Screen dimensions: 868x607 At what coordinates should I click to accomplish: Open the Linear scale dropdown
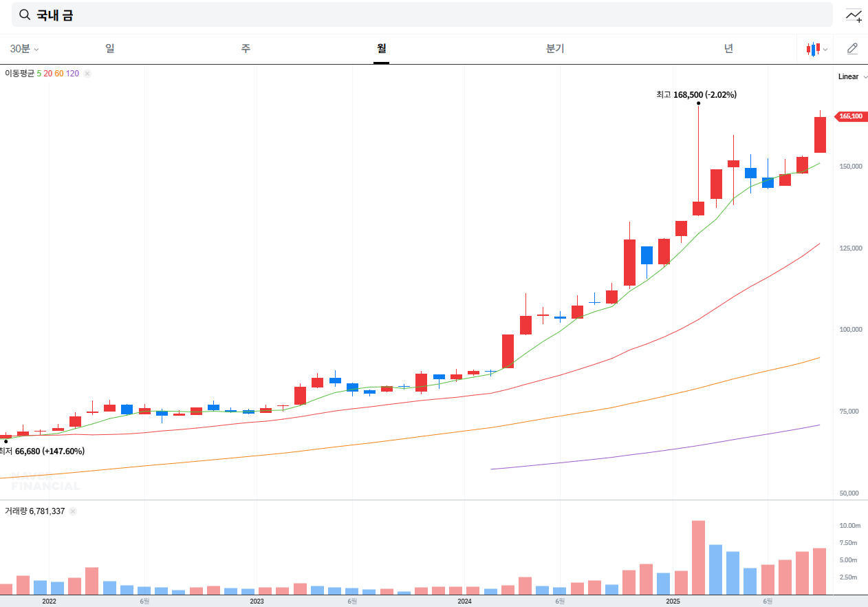pyautogui.click(x=852, y=76)
